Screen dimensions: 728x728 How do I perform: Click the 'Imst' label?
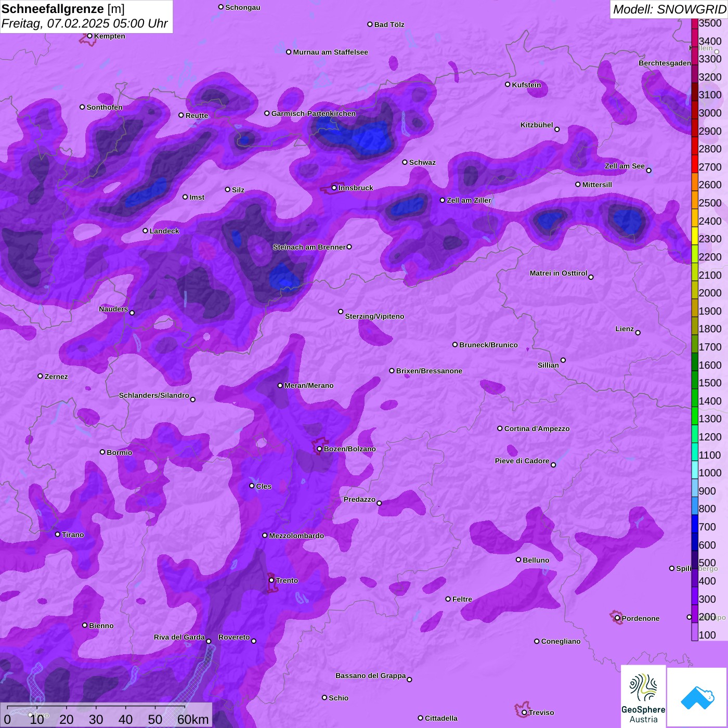197,197
